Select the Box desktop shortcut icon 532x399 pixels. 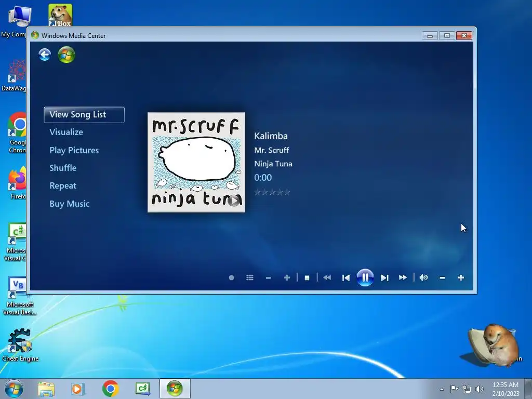tap(60, 15)
